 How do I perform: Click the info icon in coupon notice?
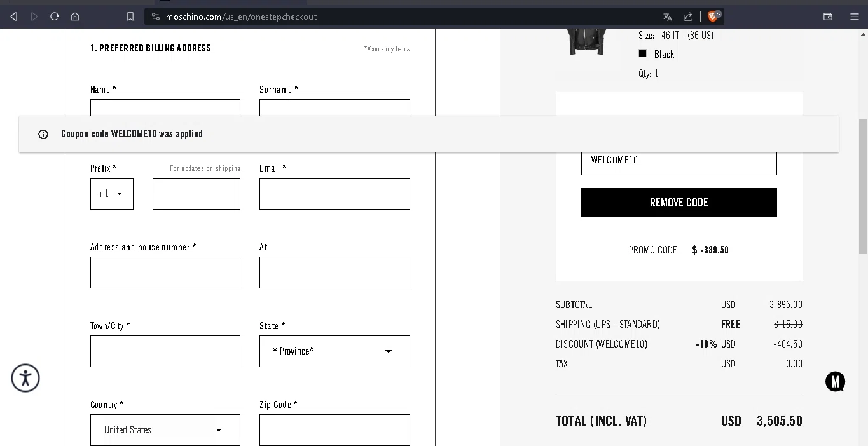coord(43,134)
